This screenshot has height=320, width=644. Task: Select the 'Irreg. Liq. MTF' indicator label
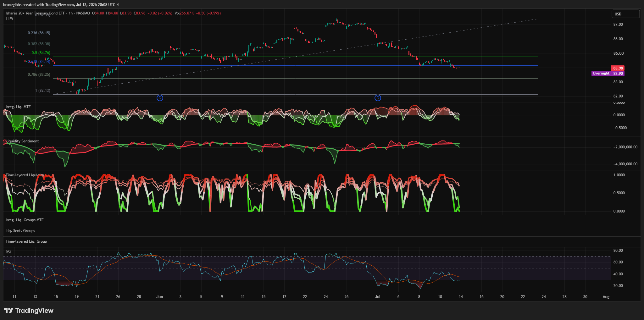click(18, 107)
